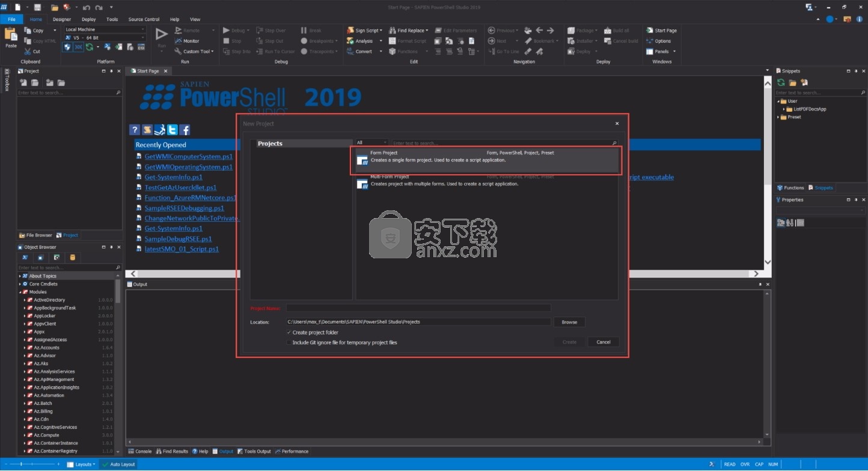The width and height of the screenshot is (868, 471).
Task: Click the database icon in Object Browser toolbar
Action: click(x=73, y=257)
